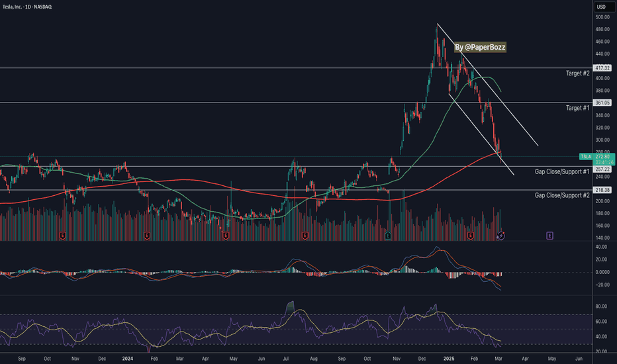Screen dimensions: 617x364
Task: Open the red earnings marker for April 2024
Action: [226, 236]
